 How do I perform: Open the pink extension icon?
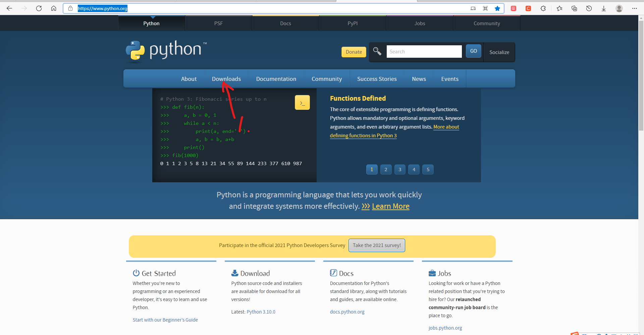pyautogui.click(x=514, y=8)
